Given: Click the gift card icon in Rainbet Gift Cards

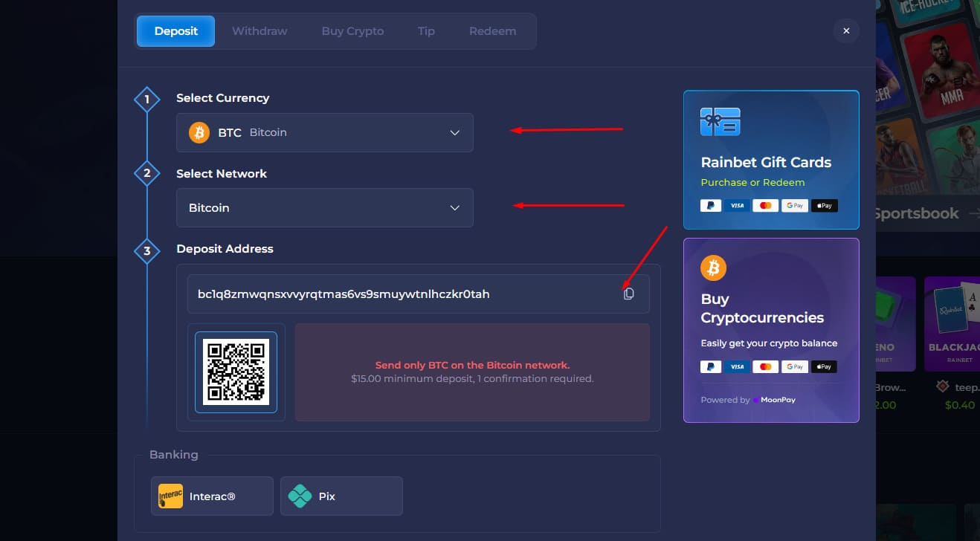Looking at the screenshot, I should click(x=720, y=121).
